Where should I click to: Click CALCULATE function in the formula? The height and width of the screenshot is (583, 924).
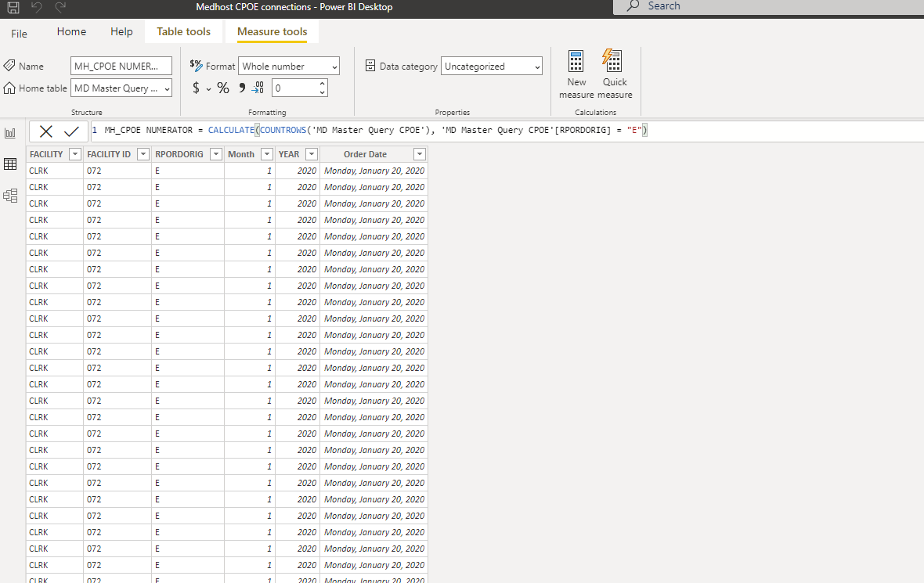coord(231,130)
